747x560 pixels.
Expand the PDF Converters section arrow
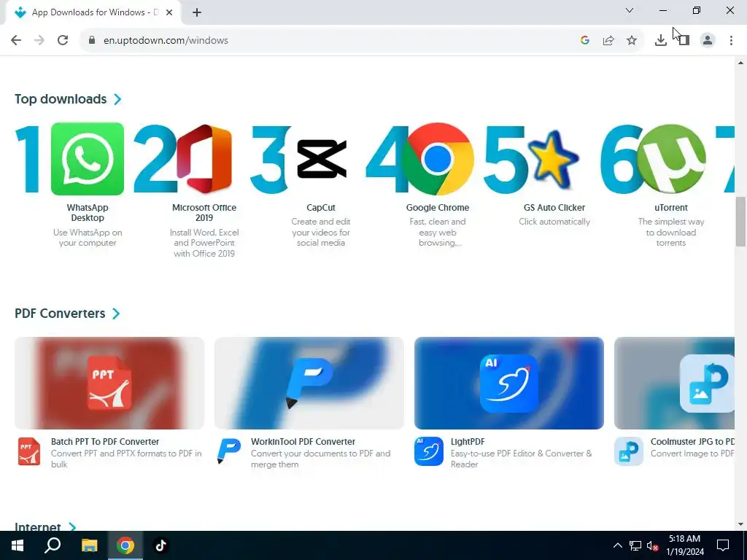[x=116, y=314]
